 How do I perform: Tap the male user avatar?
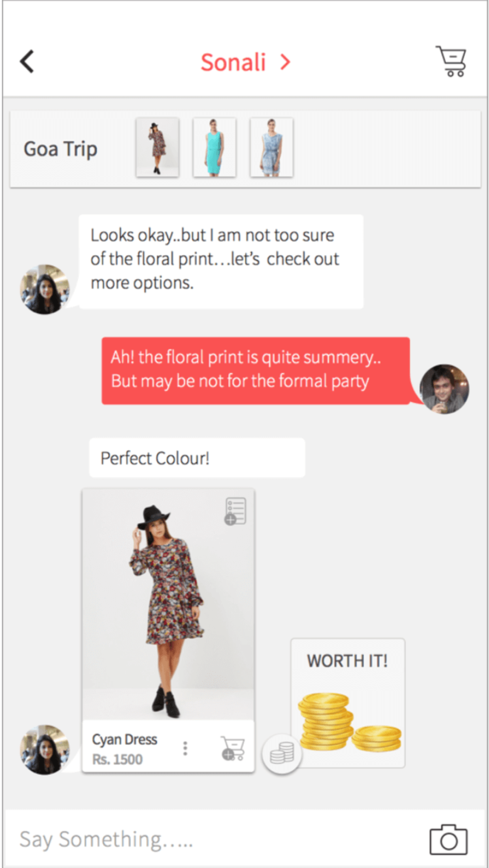[444, 389]
